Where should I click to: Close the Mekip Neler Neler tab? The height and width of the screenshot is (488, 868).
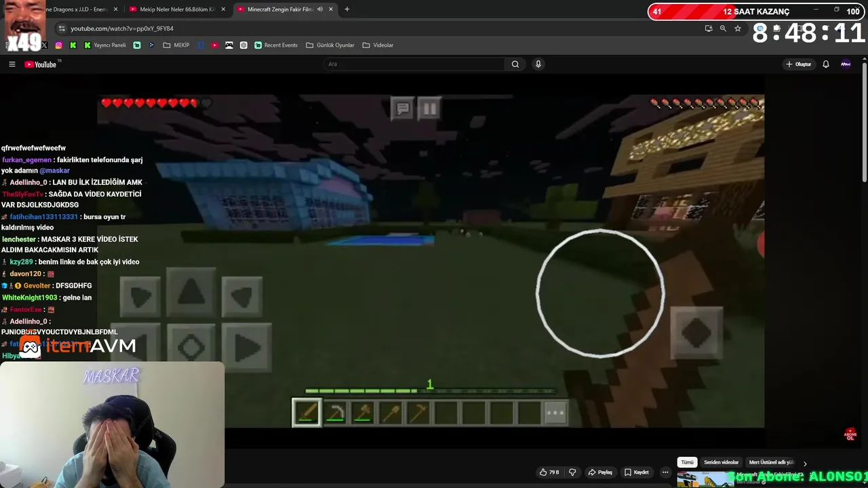tap(222, 9)
